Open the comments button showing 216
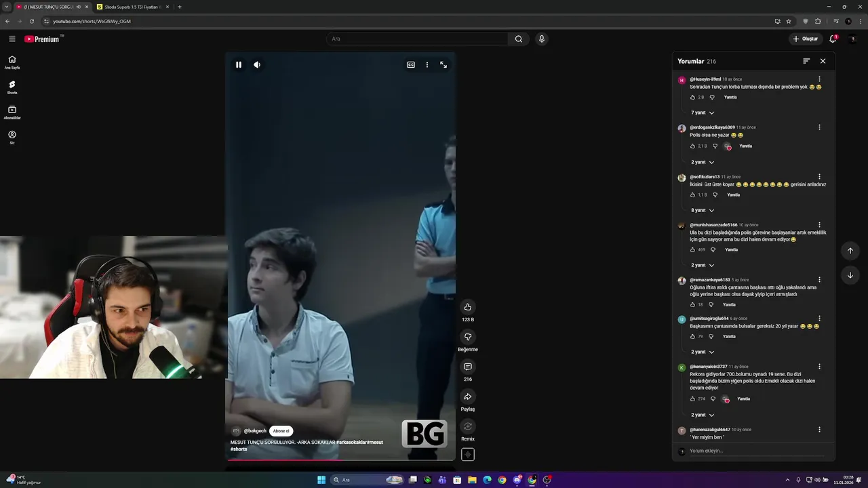 468,367
